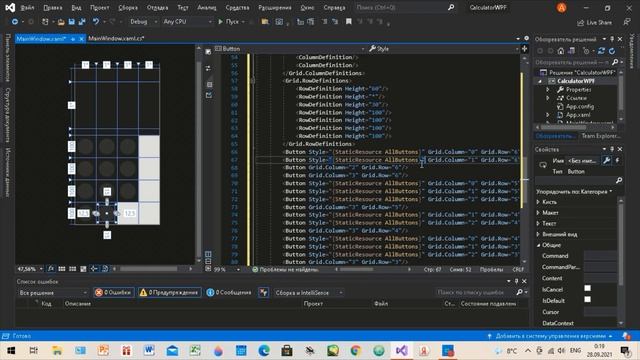Open Google Chrome from the taskbar
The width and height of the screenshot is (640, 360).
(x=356, y=351)
